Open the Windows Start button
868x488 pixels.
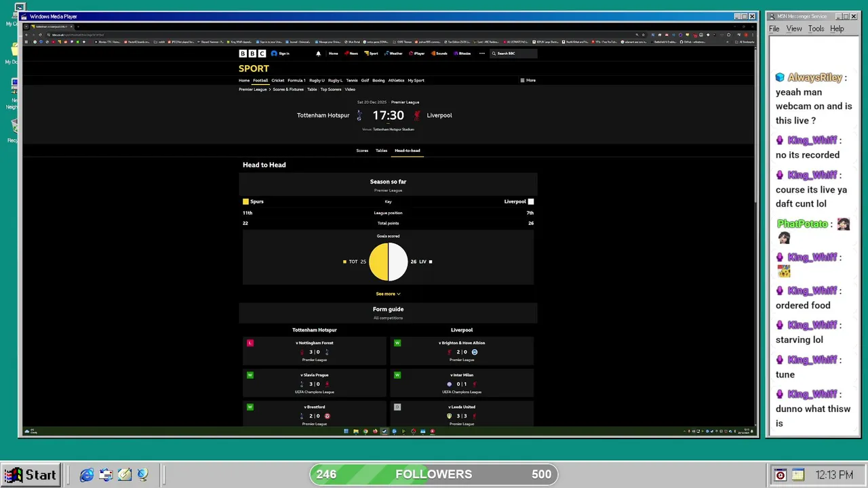click(30, 475)
